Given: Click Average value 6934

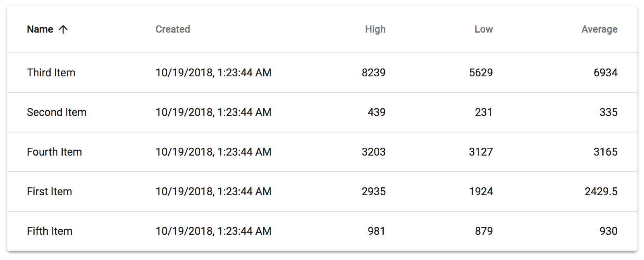Looking at the screenshot, I should click(x=605, y=73).
